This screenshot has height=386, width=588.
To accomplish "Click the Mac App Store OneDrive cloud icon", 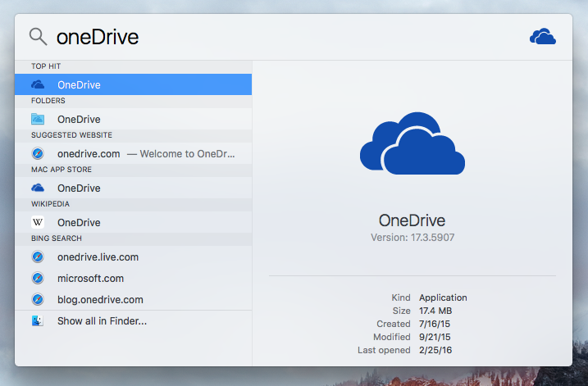I will [38, 188].
